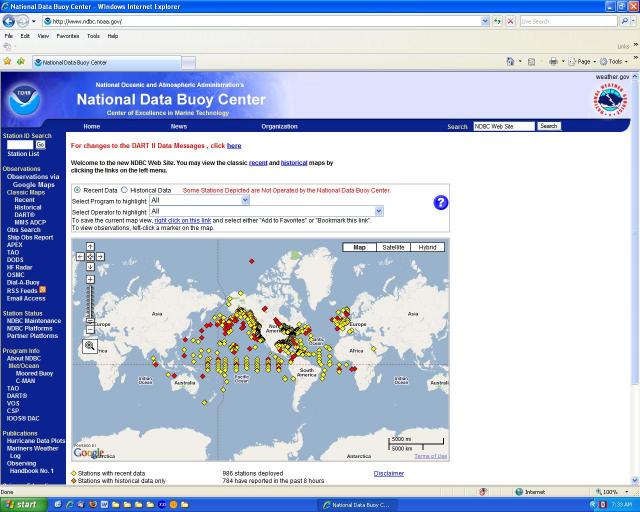This screenshot has height=512, width=640.
Task: Open the 'historical' maps link
Action: click(x=294, y=163)
